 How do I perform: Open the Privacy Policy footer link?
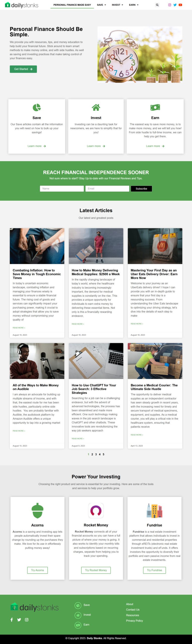(135, 621)
